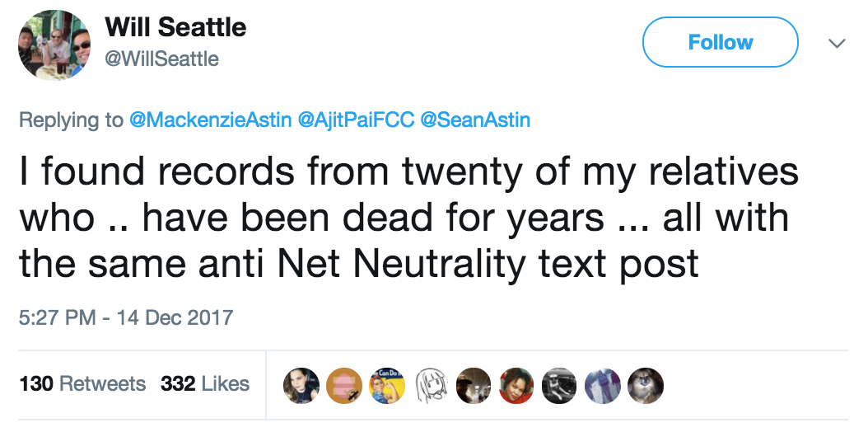Click the Follow button
This screenshot has height=432, width=868.
(720, 42)
